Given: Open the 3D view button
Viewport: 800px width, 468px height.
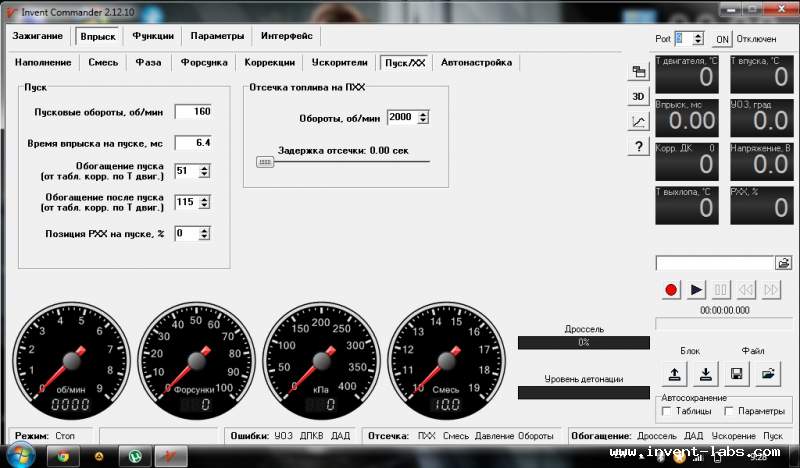Looking at the screenshot, I should [638, 96].
